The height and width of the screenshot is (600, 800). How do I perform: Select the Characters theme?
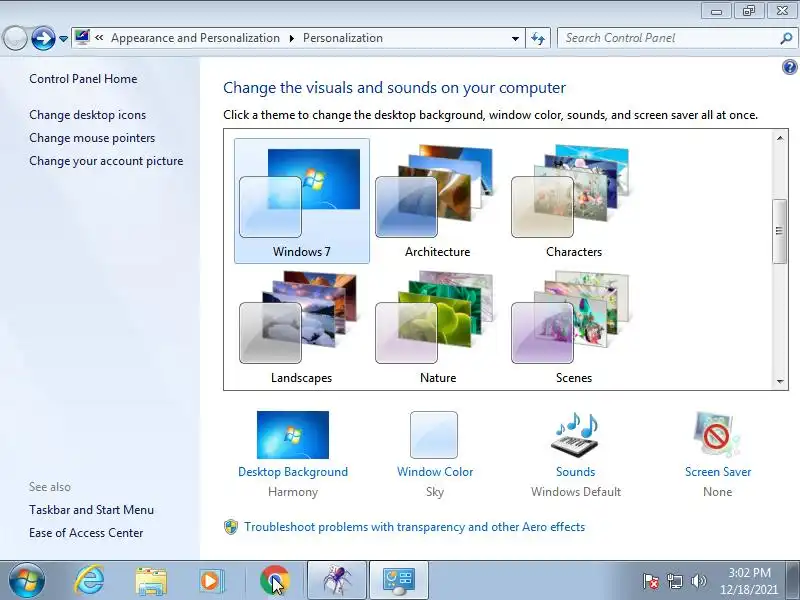[x=573, y=201]
